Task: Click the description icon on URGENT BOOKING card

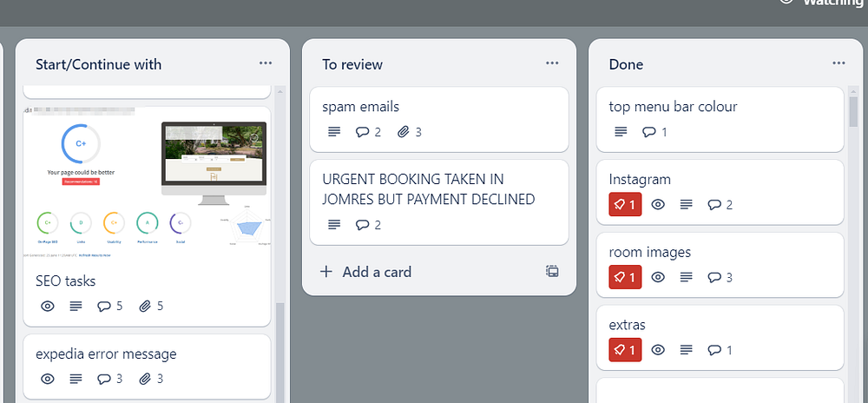Action: [334, 225]
